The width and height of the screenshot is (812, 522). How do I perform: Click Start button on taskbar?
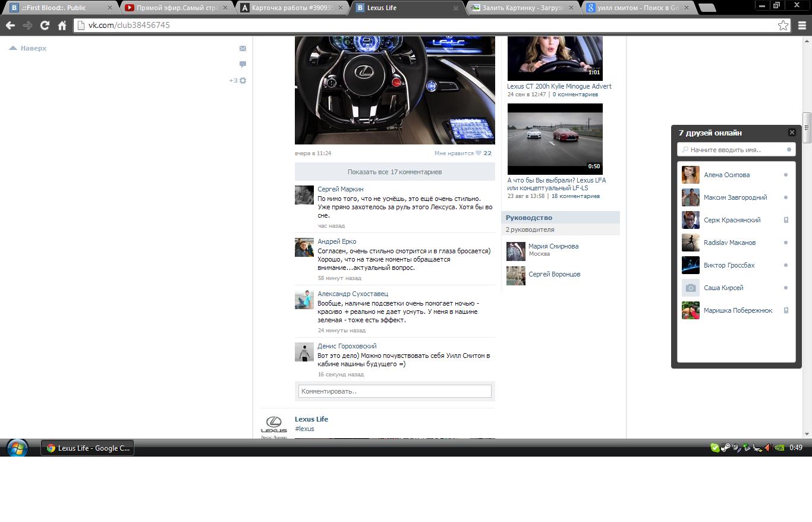click(x=17, y=448)
